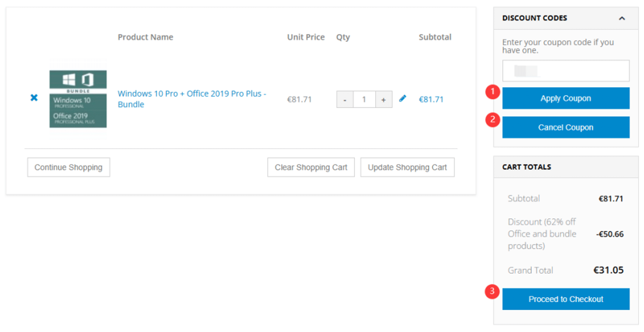Viewport: 644px width, 332px height.
Task: Collapse the Discount Codes panel chevron
Action: [622, 18]
